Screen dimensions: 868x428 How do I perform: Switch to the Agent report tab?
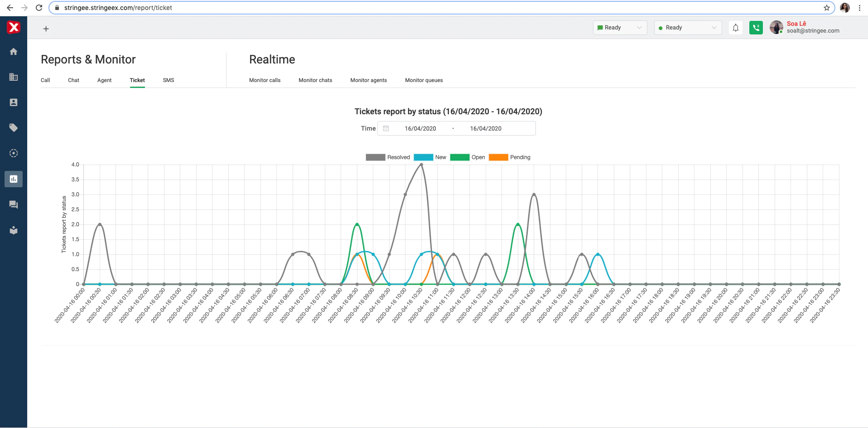[104, 80]
